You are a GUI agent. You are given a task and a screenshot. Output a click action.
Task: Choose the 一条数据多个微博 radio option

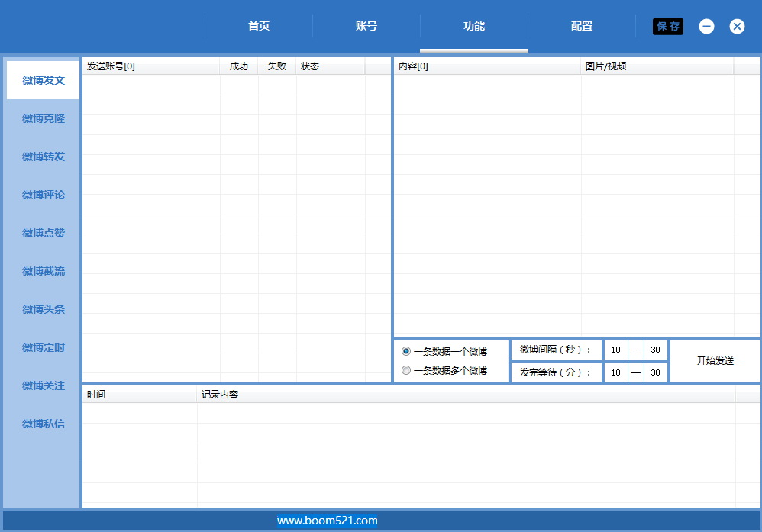click(x=444, y=371)
